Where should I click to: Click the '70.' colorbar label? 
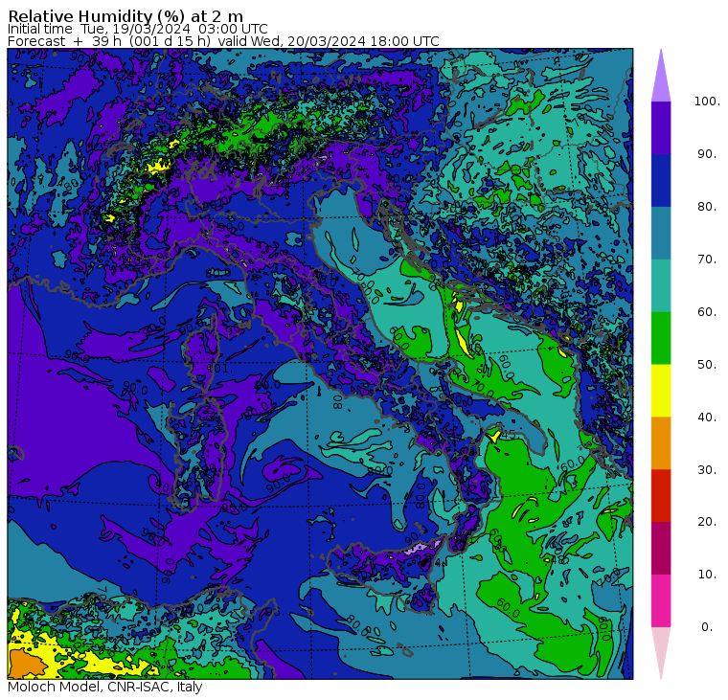707,259
